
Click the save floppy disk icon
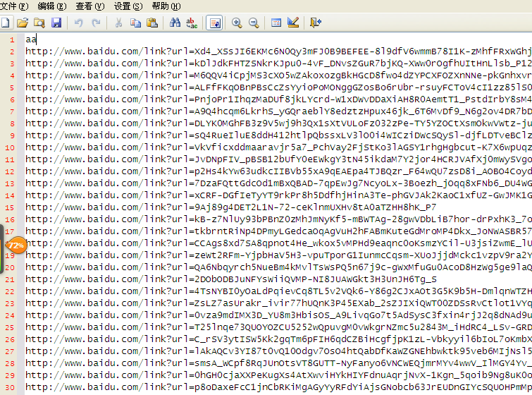[x=56, y=23]
